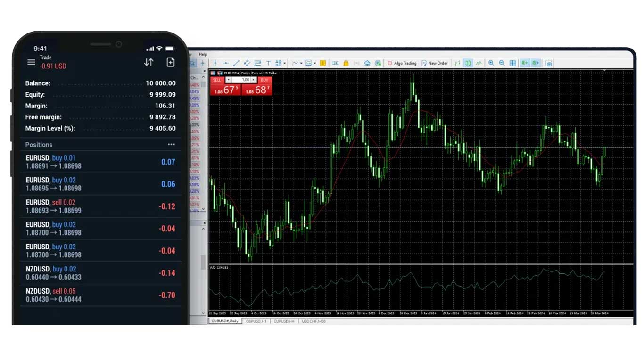Switch the chart to candlestick mode

468,63
